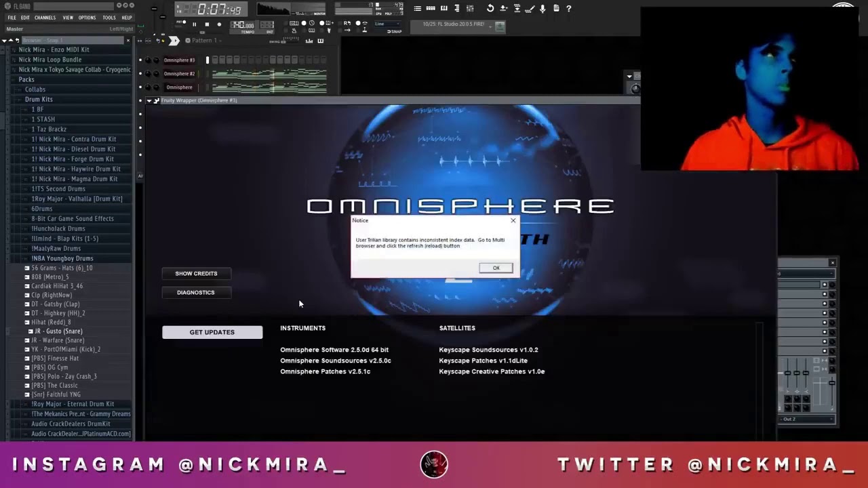Expand the Drum Kits folder

39,100
